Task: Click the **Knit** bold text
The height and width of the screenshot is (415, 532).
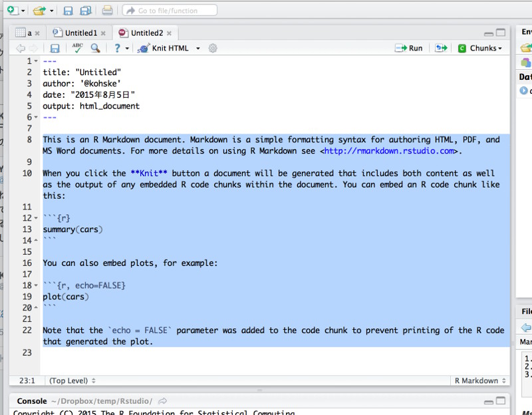Action: tap(149, 173)
